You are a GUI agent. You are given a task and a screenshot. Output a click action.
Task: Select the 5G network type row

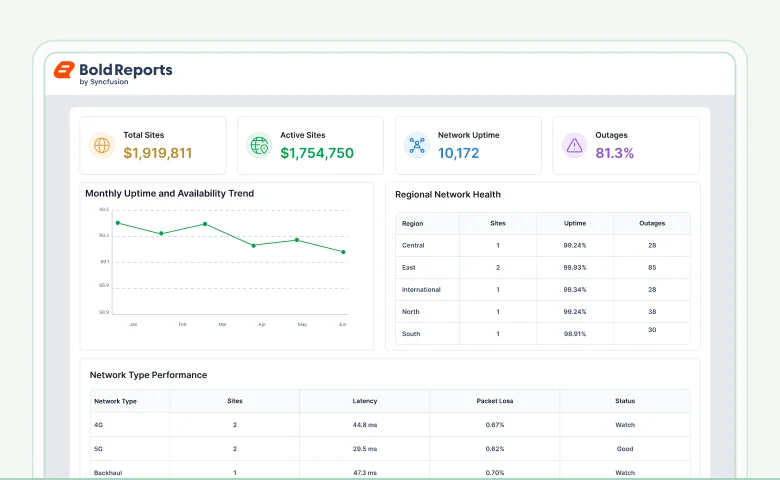[x=390, y=449]
